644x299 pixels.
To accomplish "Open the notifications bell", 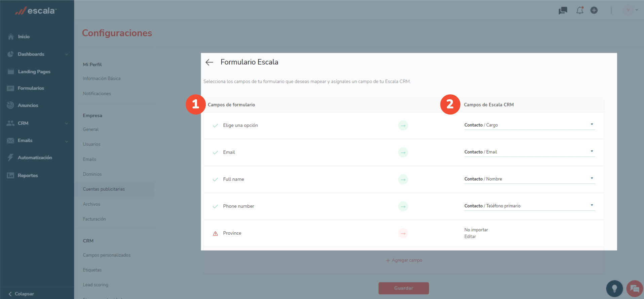I will pos(580,10).
